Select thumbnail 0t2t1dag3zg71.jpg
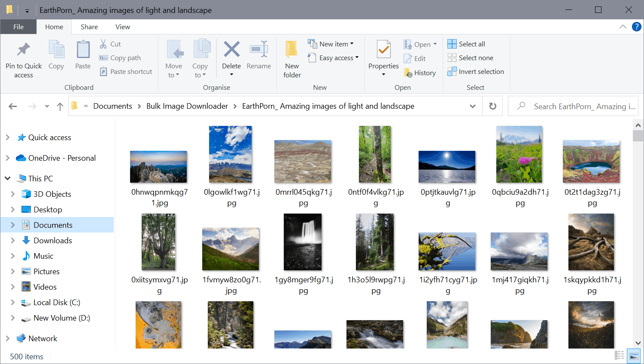Image resolution: width=644 pixels, height=364 pixels. pyautogui.click(x=591, y=161)
